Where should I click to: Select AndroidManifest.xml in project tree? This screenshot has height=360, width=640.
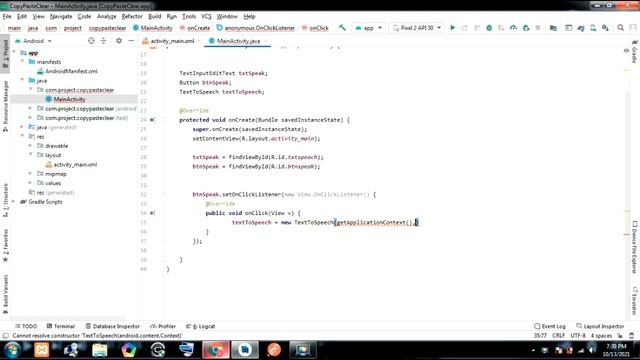pos(71,71)
